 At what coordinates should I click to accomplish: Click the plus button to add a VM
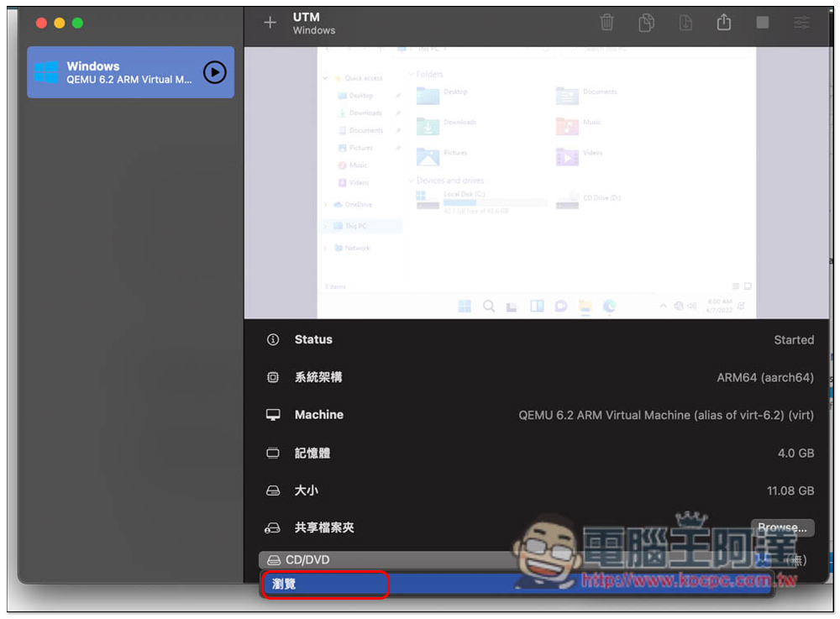(270, 23)
